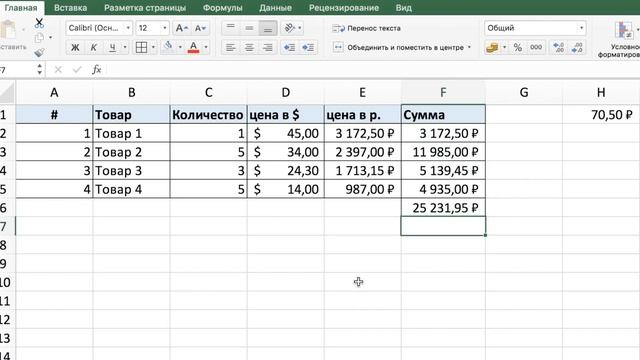Click the currency format icon
Screen dimensions: 640x360
coord(492,47)
